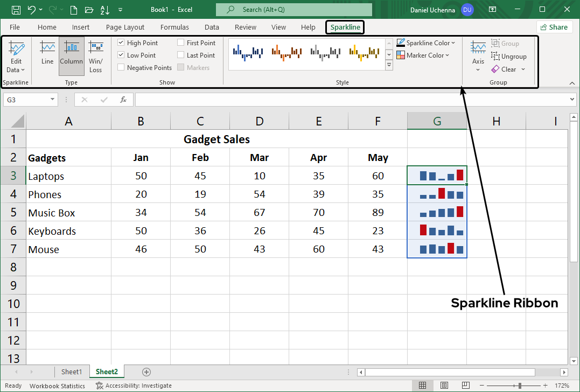Open the Workbook Statistics panel
This screenshot has width=580, height=392.
pyautogui.click(x=57, y=386)
